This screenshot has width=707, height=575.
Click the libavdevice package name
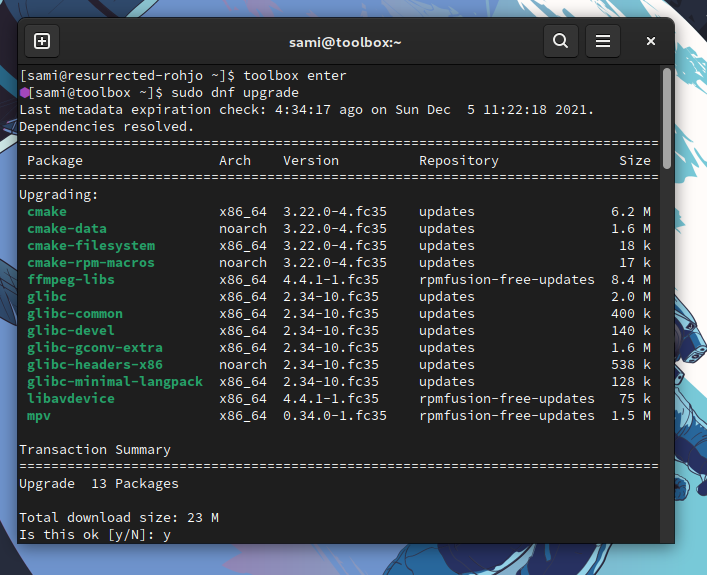(x=71, y=399)
